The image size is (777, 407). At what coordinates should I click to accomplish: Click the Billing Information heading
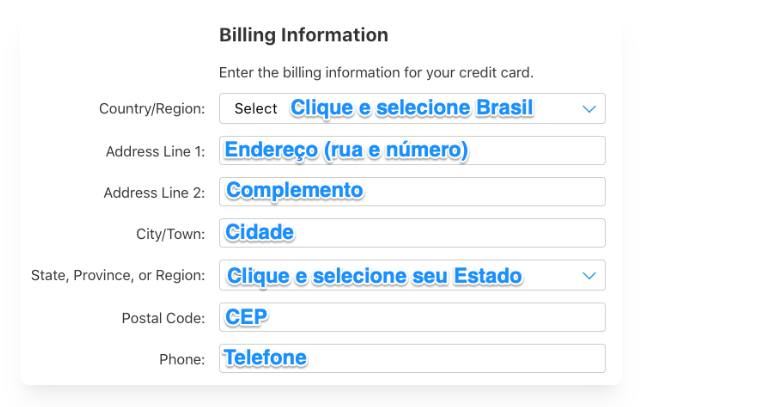[x=303, y=35]
